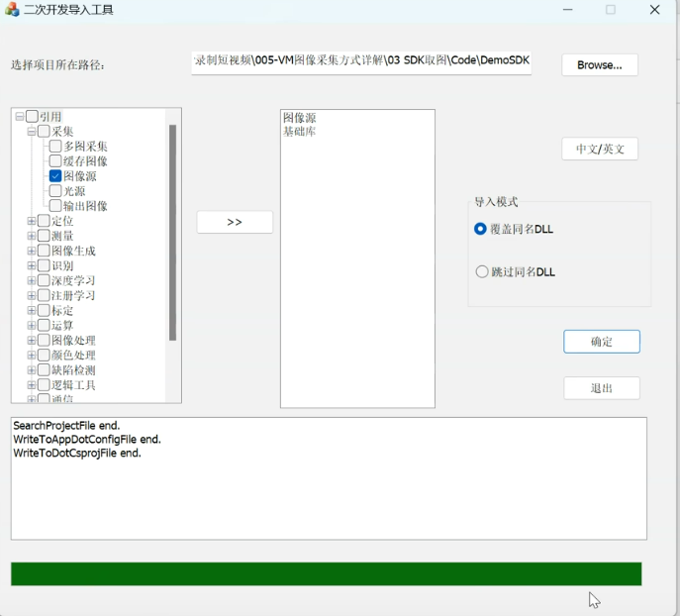Click the >> add button
The image size is (680, 616).
click(x=235, y=222)
